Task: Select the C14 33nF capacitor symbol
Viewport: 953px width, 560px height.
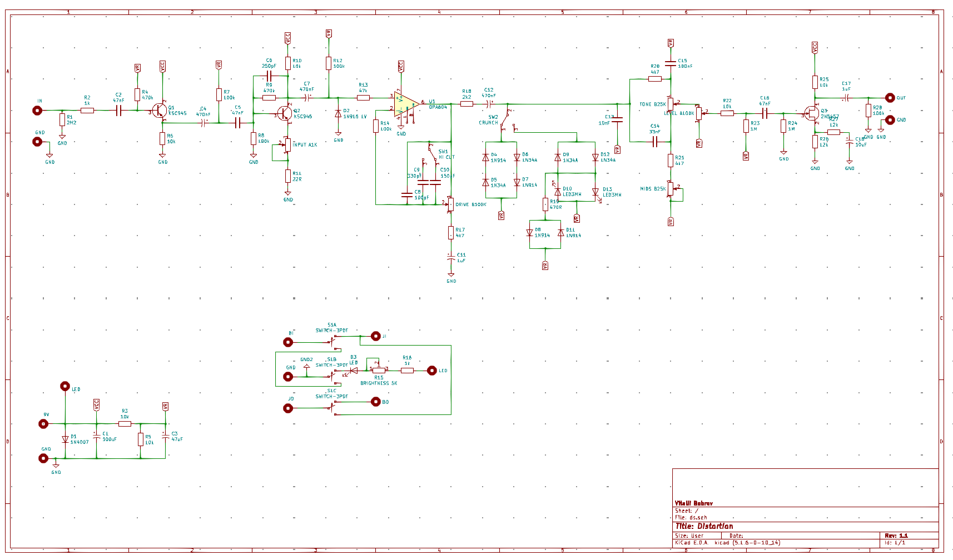Action: coord(655,142)
